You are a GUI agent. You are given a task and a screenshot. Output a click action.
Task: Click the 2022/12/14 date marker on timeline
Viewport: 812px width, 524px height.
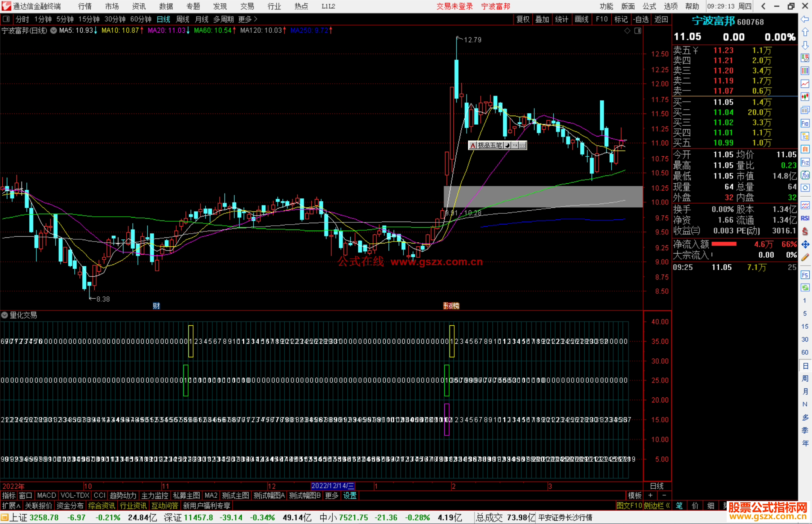pos(333,486)
